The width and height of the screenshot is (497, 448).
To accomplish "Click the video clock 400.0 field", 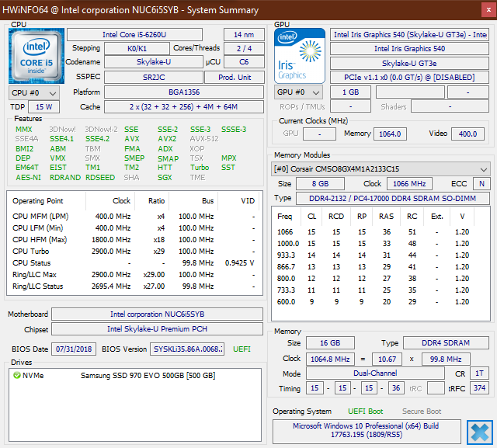I will 467,134.
